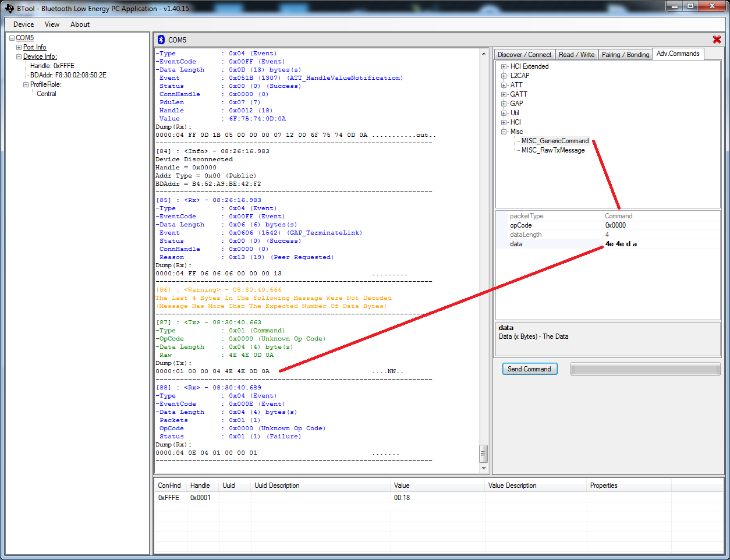This screenshot has height=560, width=730.
Task: Expand the L2CAP command group
Action: click(504, 76)
